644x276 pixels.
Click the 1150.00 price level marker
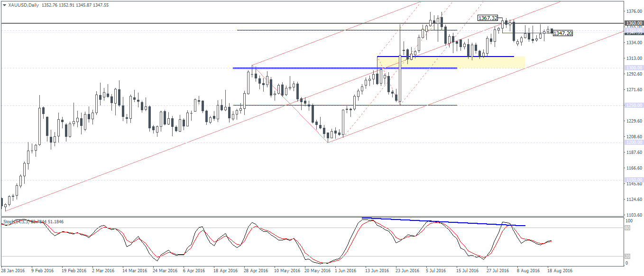[x=634, y=180]
